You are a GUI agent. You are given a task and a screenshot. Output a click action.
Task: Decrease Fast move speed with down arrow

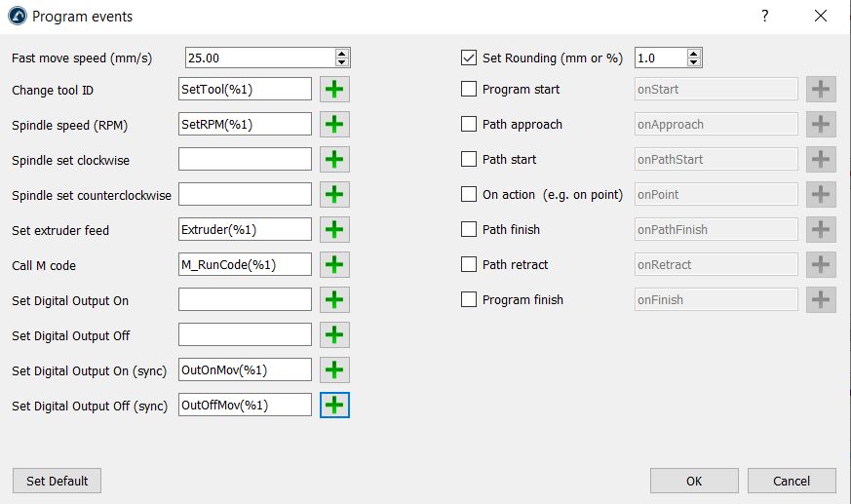(341, 63)
